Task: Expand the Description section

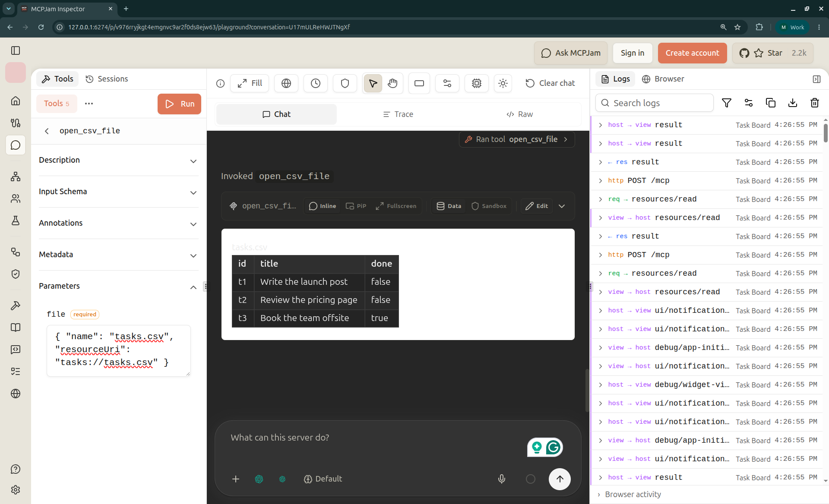Action: [x=118, y=160]
